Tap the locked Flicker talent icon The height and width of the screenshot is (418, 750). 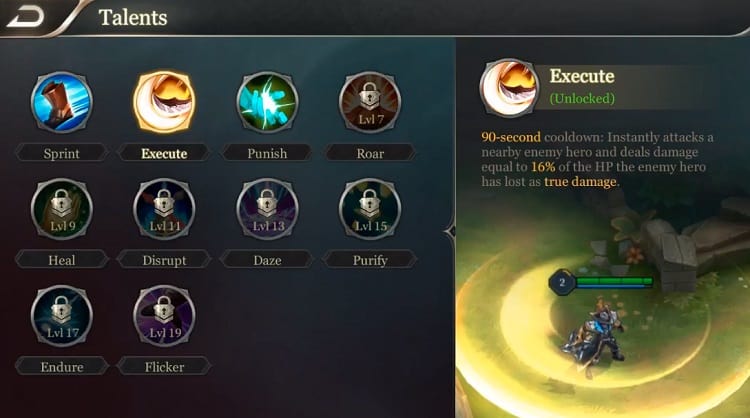pos(164,316)
